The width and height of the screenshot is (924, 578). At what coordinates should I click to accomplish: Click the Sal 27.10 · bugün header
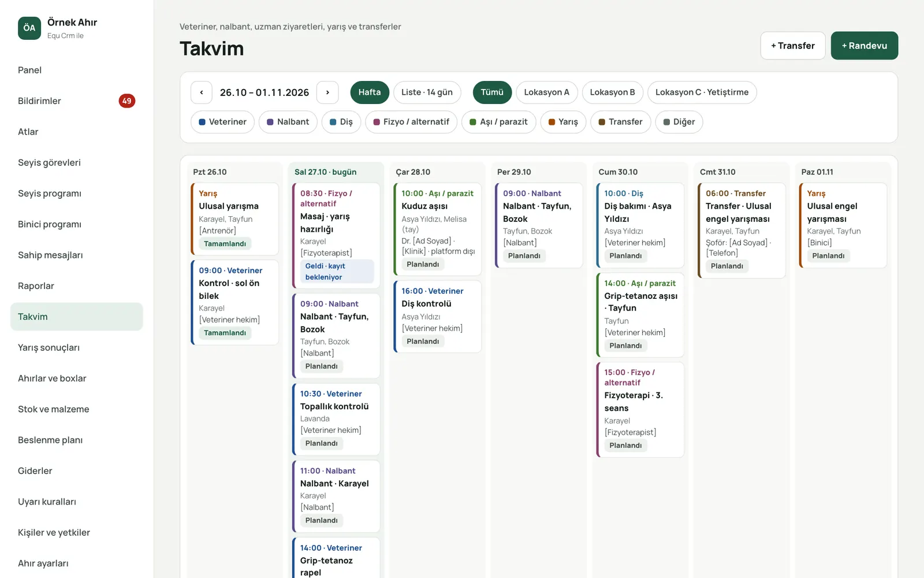pyautogui.click(x=325, y=172)
